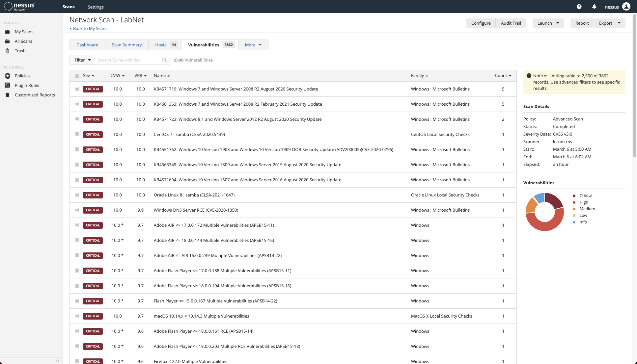The height and width of the screenshot is (364, 637).
Task: Click the vulnerabilities donut chart
Action: pos(545,212)
